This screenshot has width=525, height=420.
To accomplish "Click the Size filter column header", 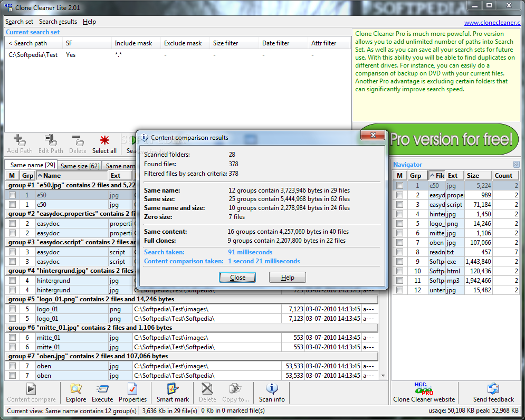I will 234,43.
